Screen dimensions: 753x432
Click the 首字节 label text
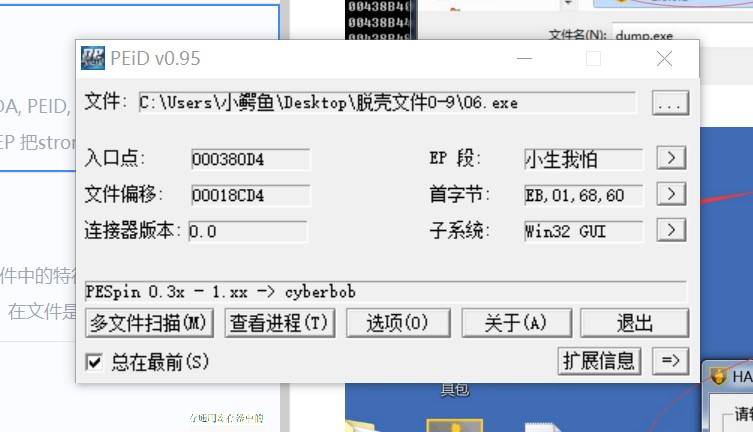tap(459, 194)
